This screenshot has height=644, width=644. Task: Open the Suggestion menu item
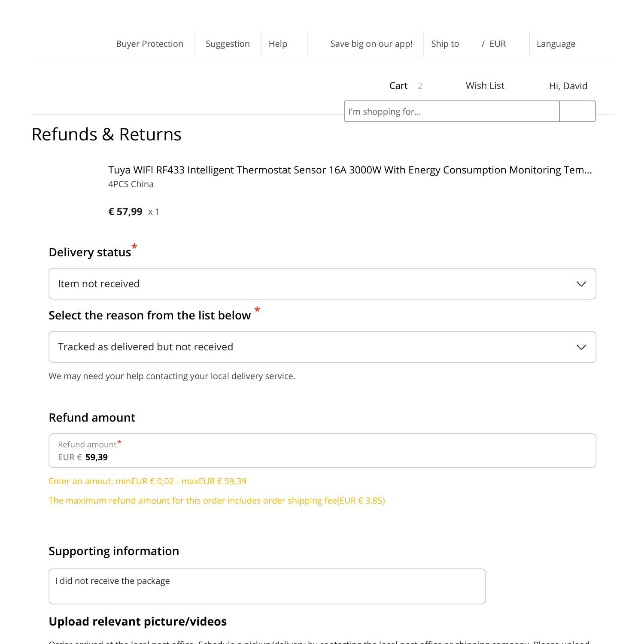coord(228,43)
